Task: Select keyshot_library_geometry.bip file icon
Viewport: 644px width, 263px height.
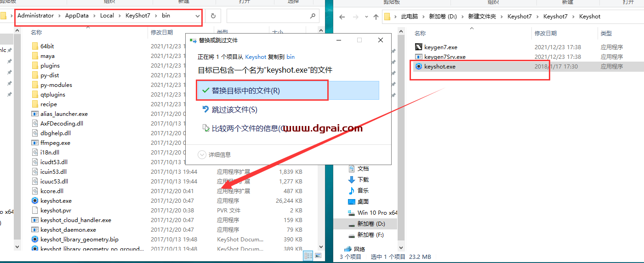Action: [35, 239]
